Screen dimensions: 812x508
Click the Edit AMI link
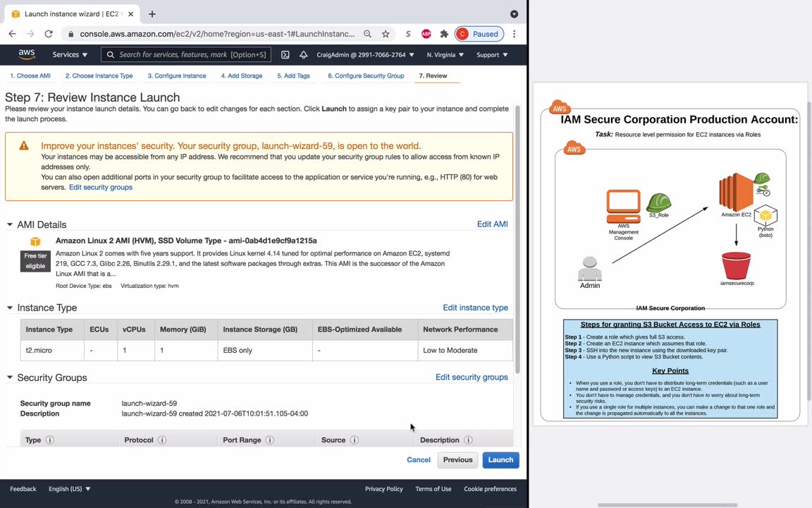(492, 224)
